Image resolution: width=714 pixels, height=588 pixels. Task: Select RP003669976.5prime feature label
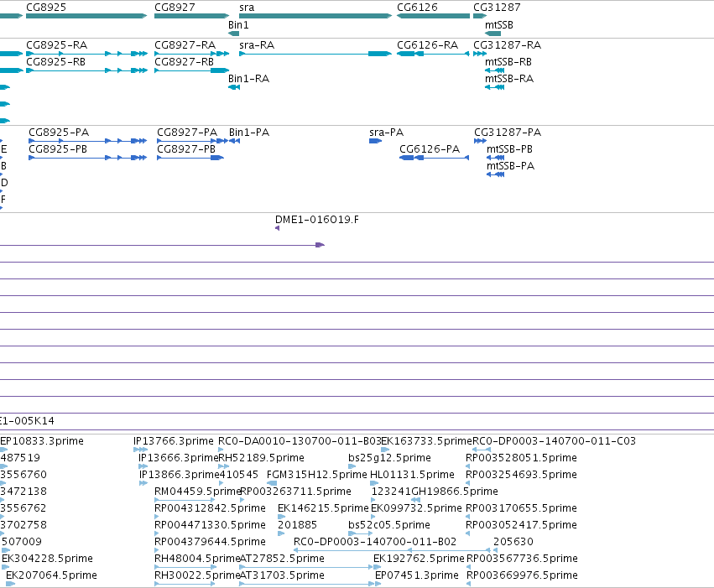click(523, 575)
